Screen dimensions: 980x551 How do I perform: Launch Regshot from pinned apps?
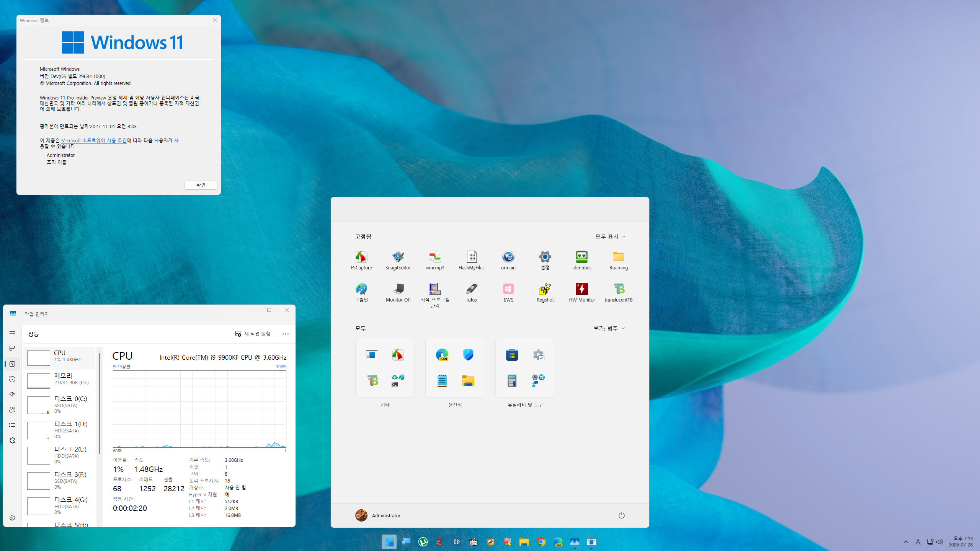click(x=545, y=293)
